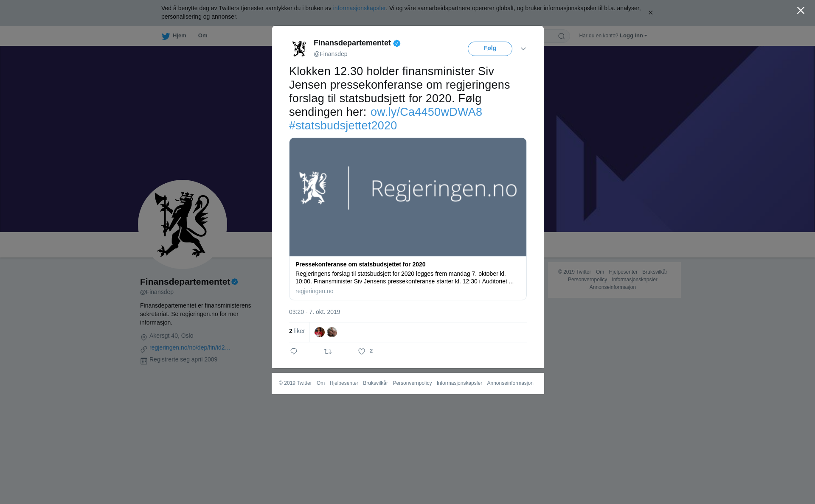Image resolution: width=815 pixels, height=504 pixels.
Task: Expand the tweet options chevron
Action: pos(523,49)
